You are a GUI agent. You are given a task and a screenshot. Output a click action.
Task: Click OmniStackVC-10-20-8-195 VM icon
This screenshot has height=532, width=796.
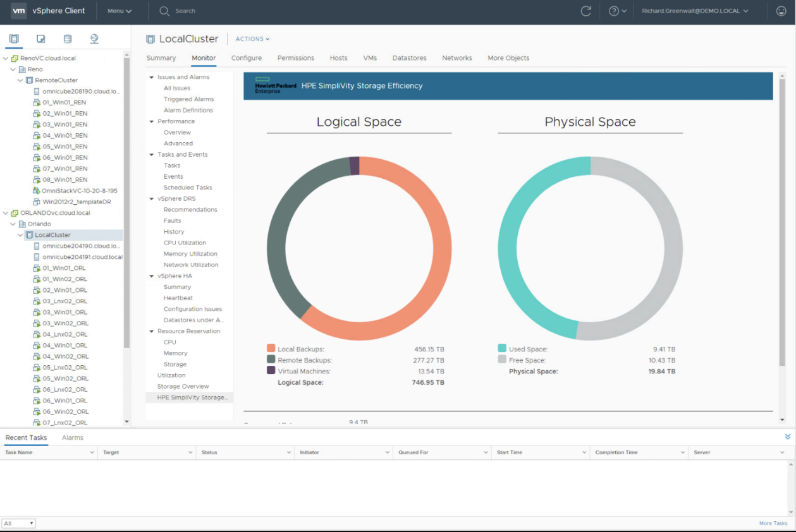tap(37, 191)
